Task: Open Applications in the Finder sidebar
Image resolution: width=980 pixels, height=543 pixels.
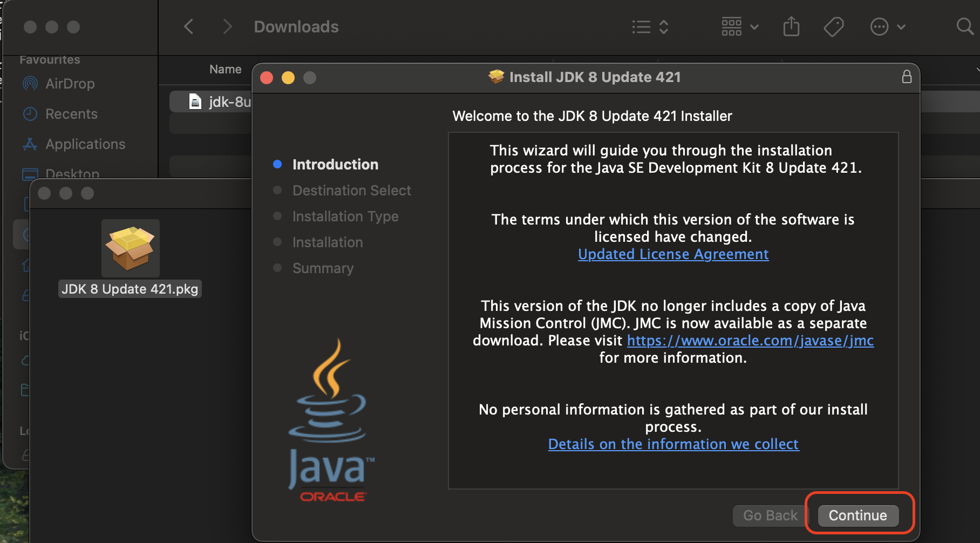Action: 85,144
